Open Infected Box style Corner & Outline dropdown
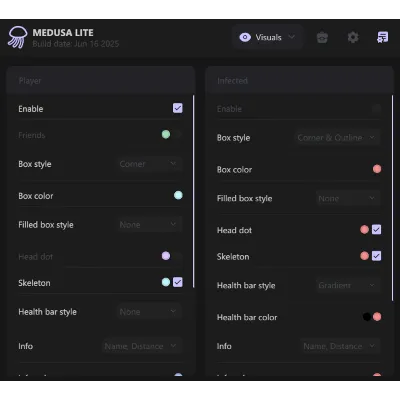 337,138
